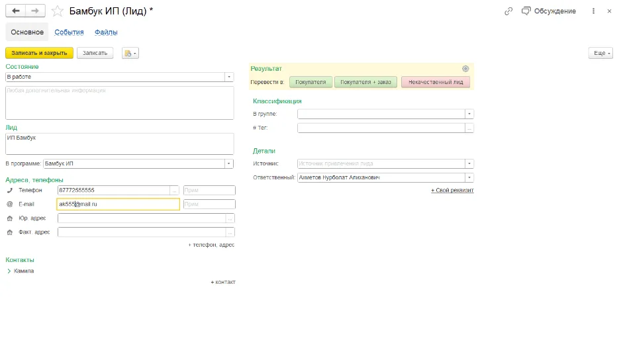Click the Источник input field
This screenshot has width=619, height=364.
(381, 163)
